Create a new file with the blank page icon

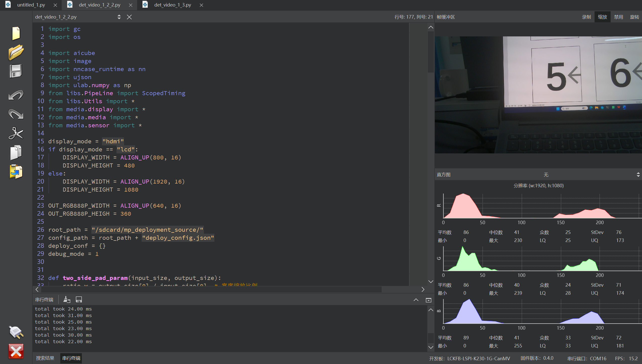click(16, 33)
